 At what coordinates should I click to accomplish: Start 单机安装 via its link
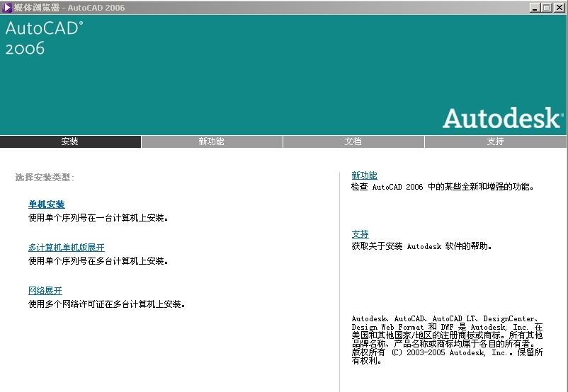point(47,204)
